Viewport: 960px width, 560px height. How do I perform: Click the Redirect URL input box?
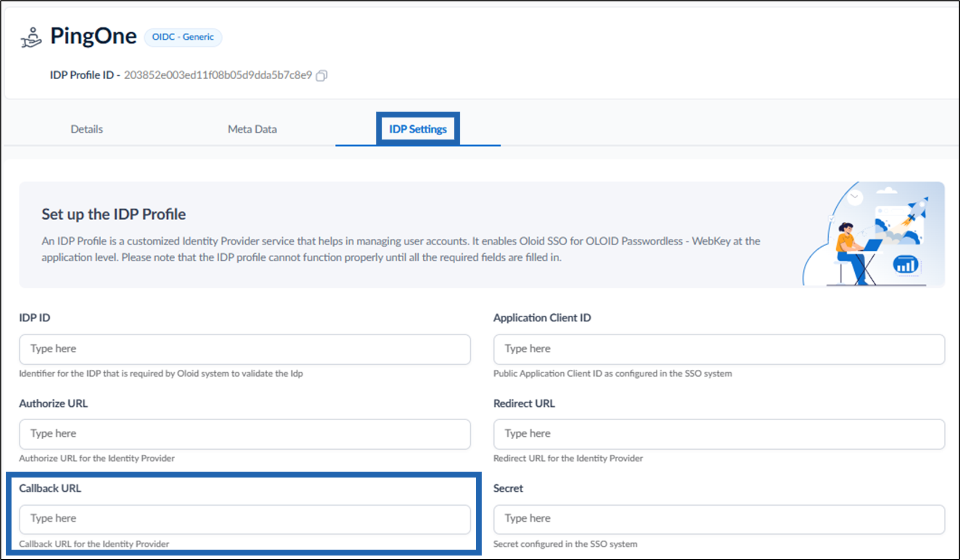[719, 434]
